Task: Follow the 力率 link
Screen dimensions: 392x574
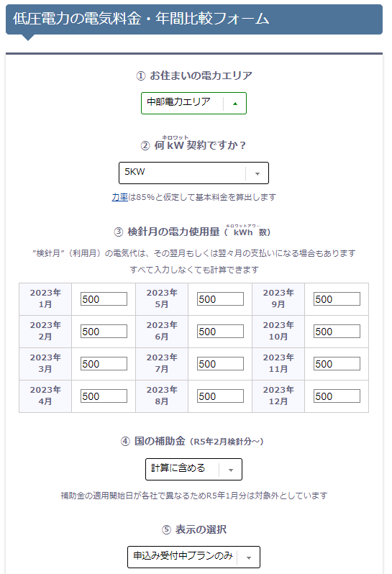Action: tap(119, 197)
